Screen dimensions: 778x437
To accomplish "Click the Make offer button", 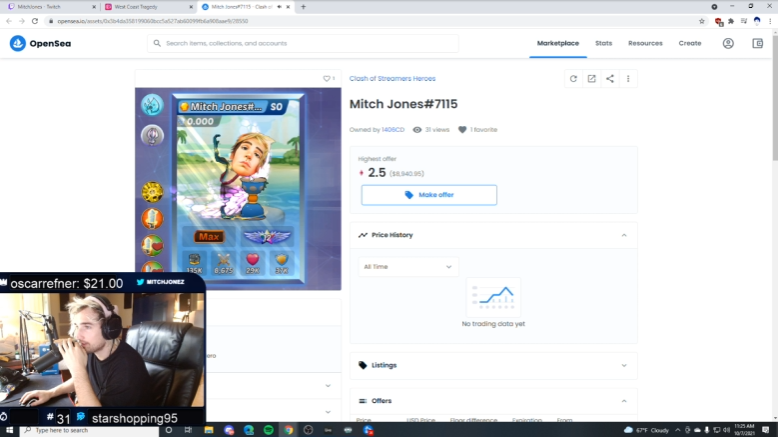I will [x=429, y=195].
